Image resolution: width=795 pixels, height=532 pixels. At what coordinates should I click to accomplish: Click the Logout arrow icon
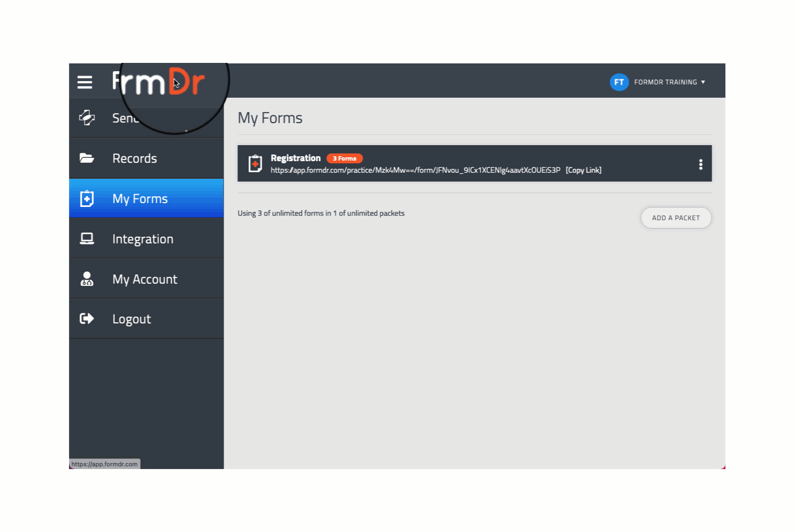pyautogui.click(x=87, y=318)
